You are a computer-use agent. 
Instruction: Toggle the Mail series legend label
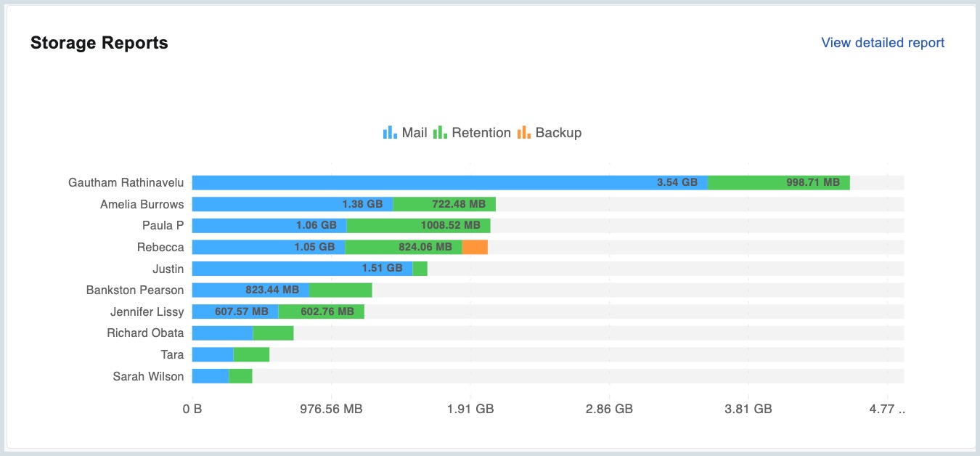tap(415, 133)
